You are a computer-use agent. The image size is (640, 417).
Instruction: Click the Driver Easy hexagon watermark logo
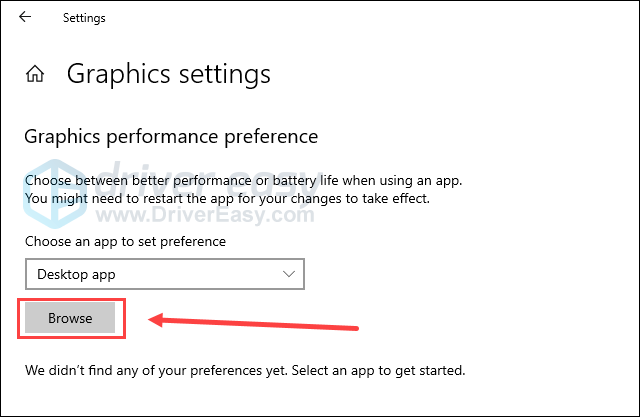tap(55, 193)
